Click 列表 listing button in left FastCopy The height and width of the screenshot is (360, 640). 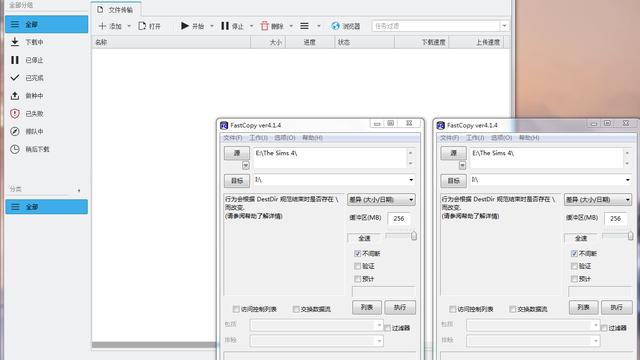click(367, 307)
